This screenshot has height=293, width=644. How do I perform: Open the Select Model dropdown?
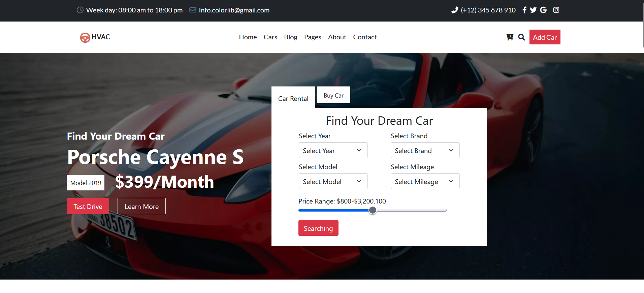click(333, 181)
